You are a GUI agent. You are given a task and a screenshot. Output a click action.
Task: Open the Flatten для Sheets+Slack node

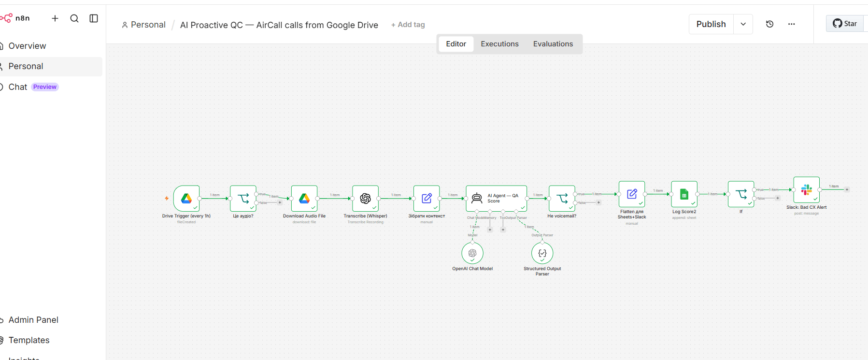[632, 194]
